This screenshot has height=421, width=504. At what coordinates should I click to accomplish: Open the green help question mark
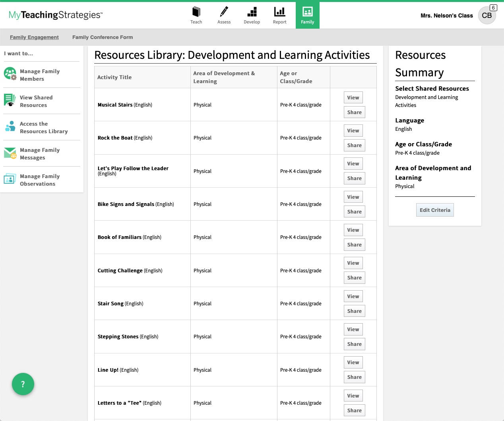tap(23, 384)
